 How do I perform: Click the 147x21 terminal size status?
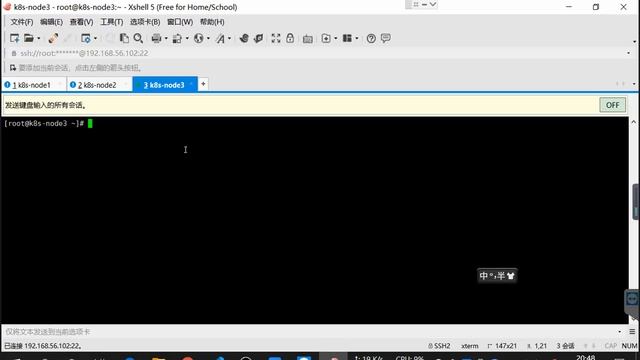[502, 346]
